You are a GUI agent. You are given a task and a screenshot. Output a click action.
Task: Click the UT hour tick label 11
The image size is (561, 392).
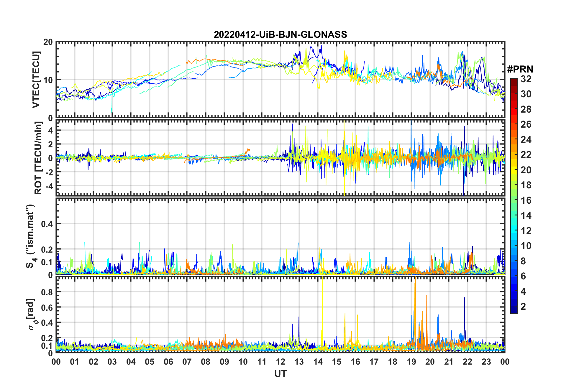pos(262,362)
